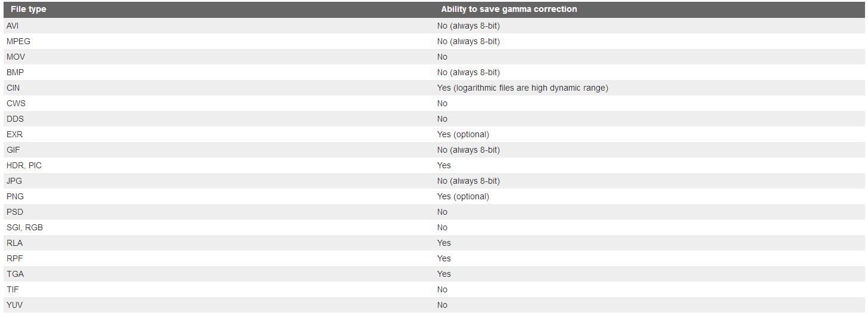Screen dimensions: 868x318
Task: Select the PSD file type cell
Action: 15,212
